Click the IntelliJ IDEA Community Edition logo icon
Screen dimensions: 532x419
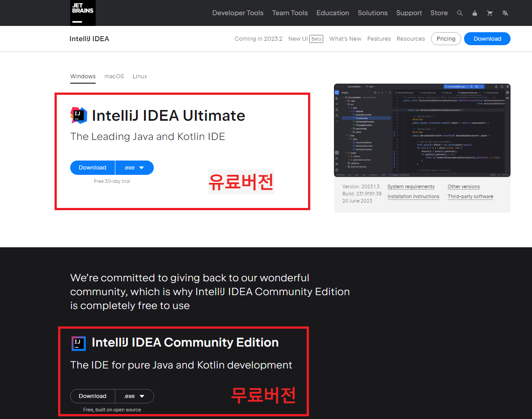coord(78,343)
